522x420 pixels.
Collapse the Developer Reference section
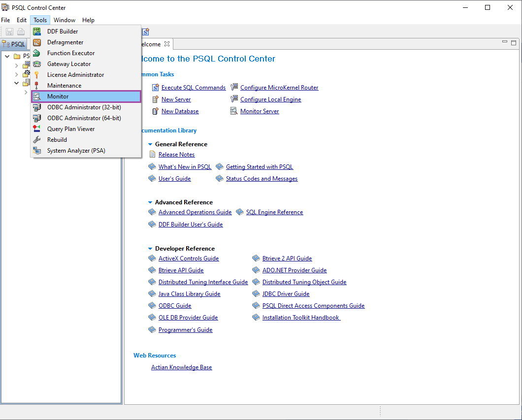(x=150, y=249)
